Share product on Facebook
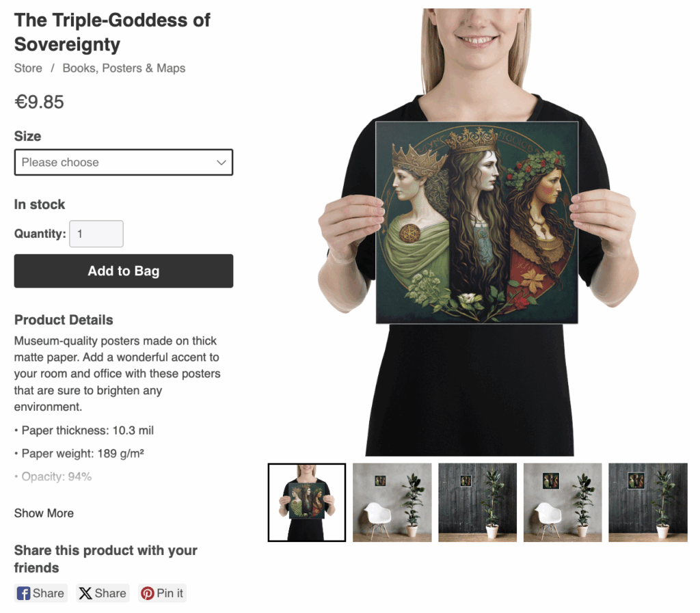The image size is (700, 613). (x=40, y=593)
